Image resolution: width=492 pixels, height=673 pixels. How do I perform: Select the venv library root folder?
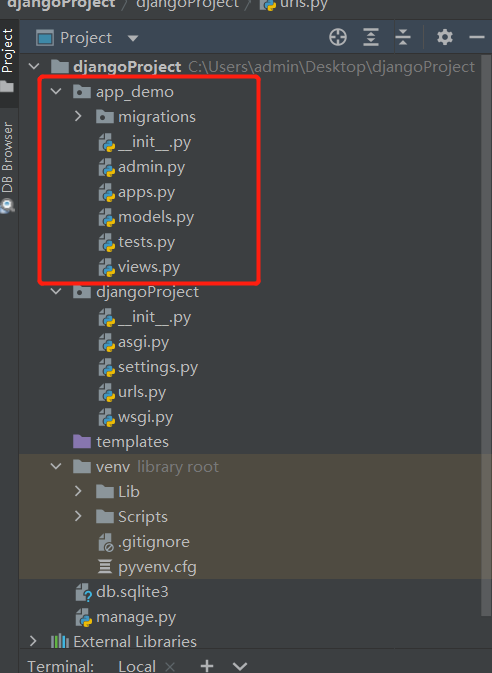pyautogui.click(x=113, y=467)
